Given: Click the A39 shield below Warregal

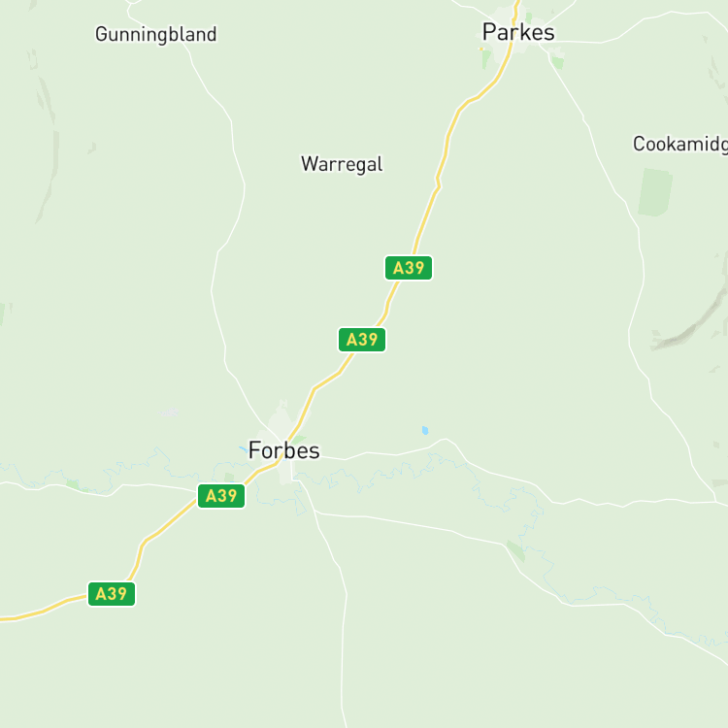Looking at the screenshot, I should point(362,340).
